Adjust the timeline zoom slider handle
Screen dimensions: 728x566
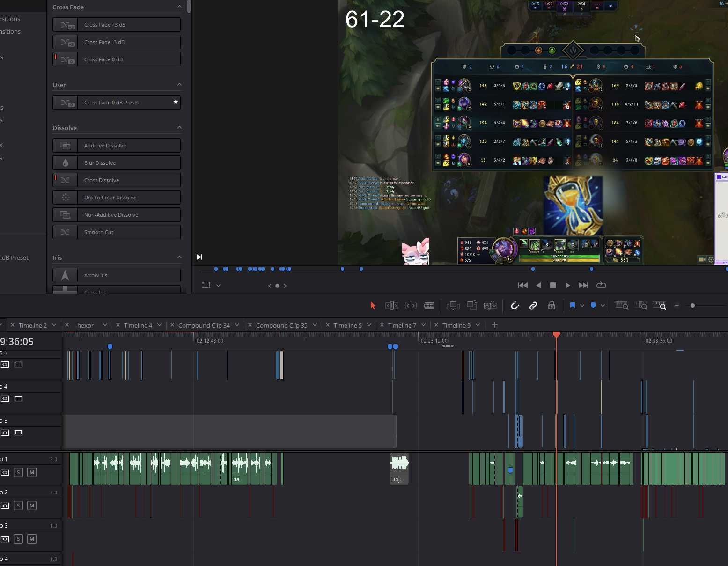(692, 306)
